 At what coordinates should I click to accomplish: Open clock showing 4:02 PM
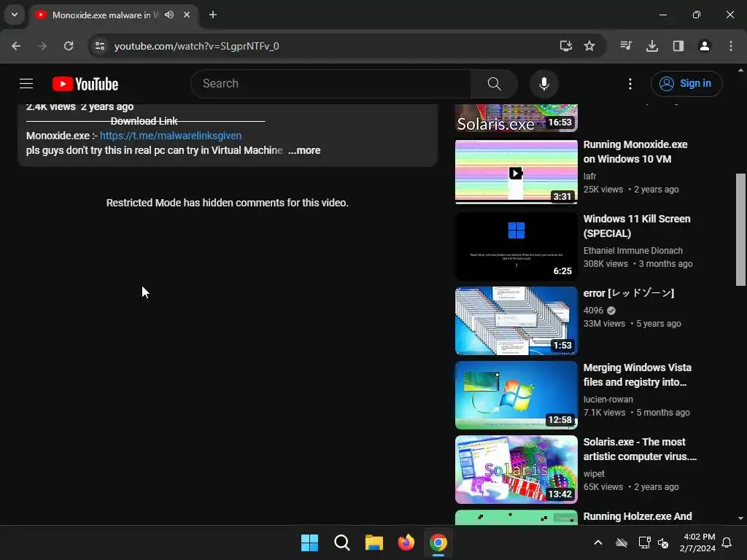(697, 542)
